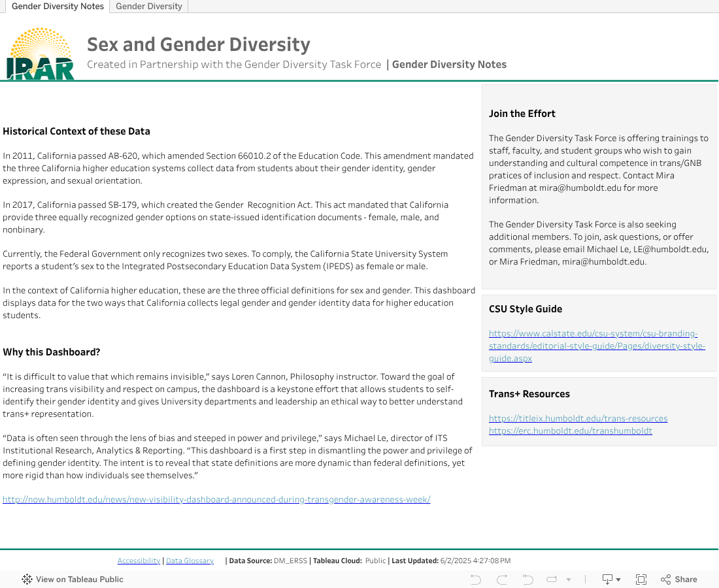Viewport: 719px width, 588px height.
Task: Click the Revert icon in toolbar
Action: [527, 580]
